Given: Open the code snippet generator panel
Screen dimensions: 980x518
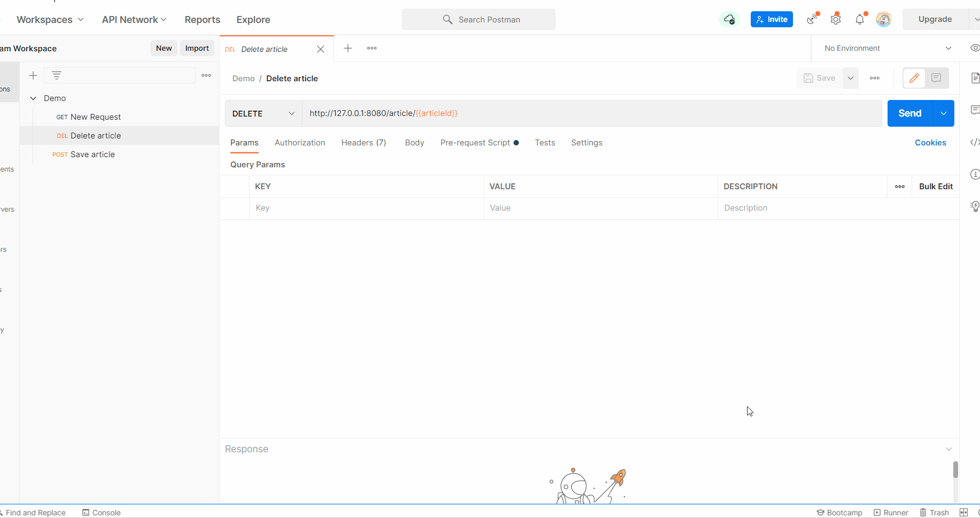Looking at the screenshot, I should click(975, 142).
